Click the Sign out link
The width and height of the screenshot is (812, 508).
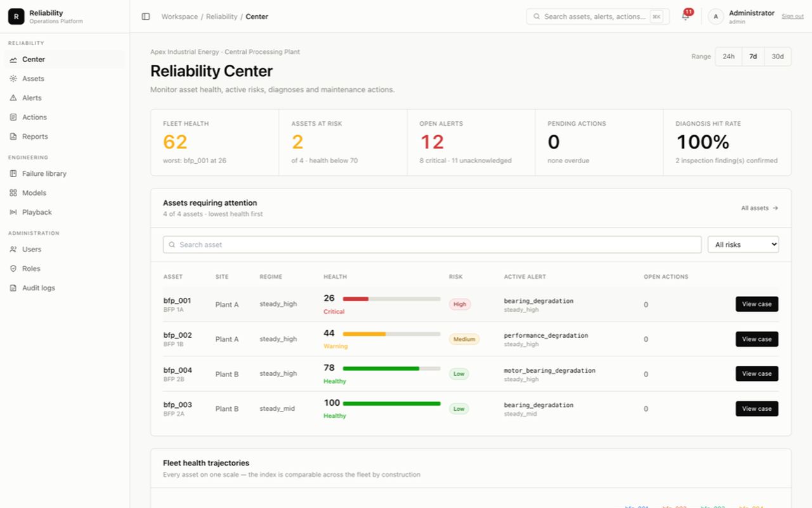point(792,17)
